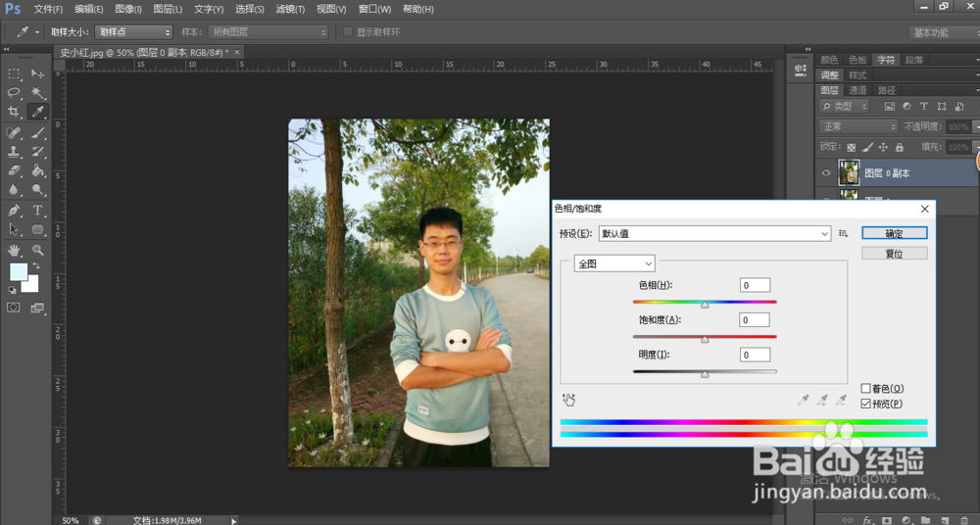Open the 正常 blend mode dropdown
Screen dimensions: 980x525
point(859,126)
